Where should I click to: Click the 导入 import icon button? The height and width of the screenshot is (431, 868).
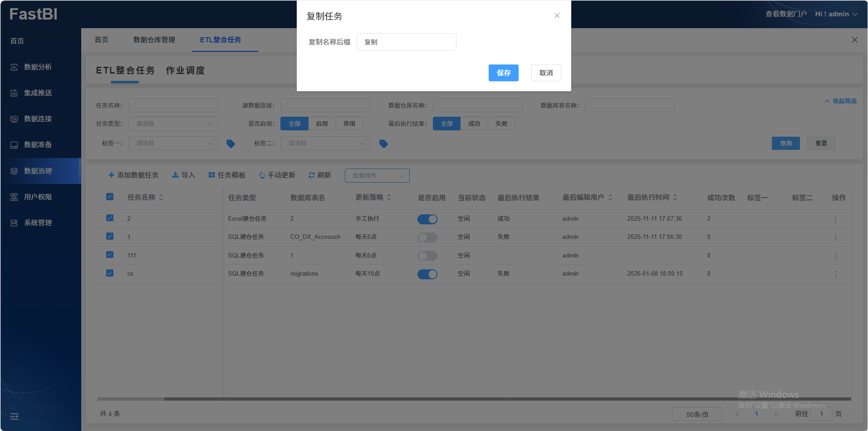175,175
